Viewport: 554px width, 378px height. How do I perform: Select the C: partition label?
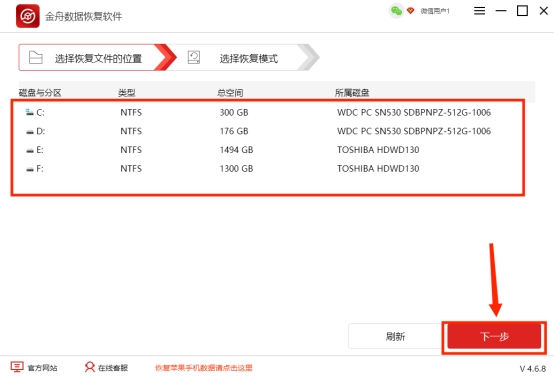40,113
